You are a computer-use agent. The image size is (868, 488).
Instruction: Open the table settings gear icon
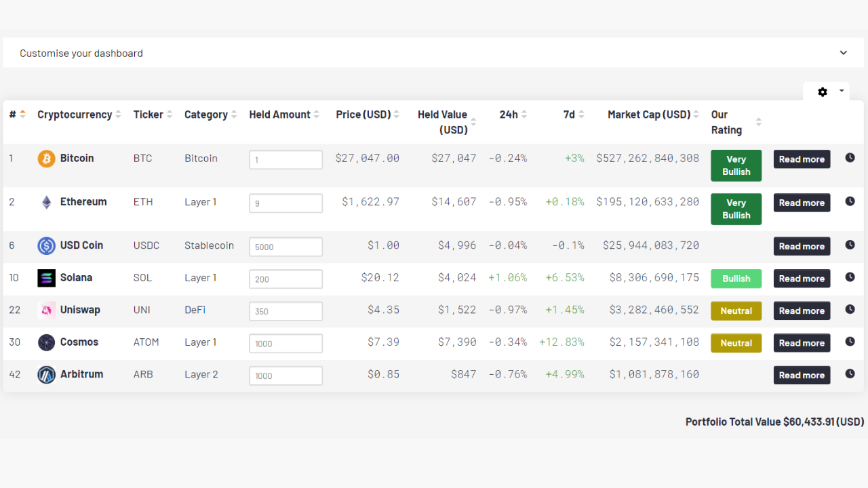(x=823, y=91)
